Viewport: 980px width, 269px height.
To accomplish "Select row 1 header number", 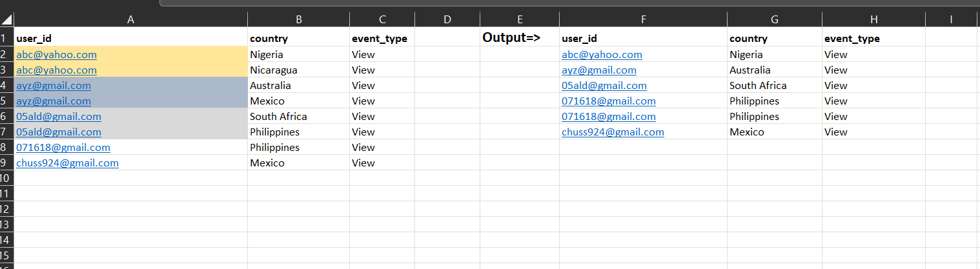I will pos(6,39).
